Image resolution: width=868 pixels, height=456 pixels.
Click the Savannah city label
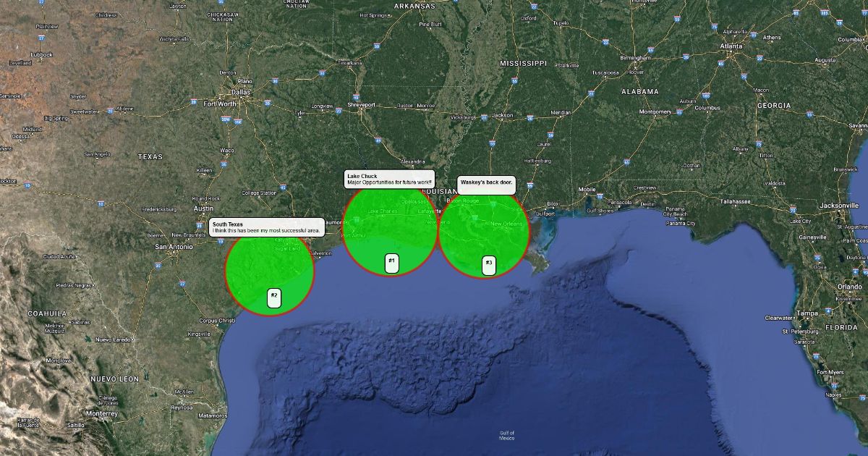coord(859,125)
